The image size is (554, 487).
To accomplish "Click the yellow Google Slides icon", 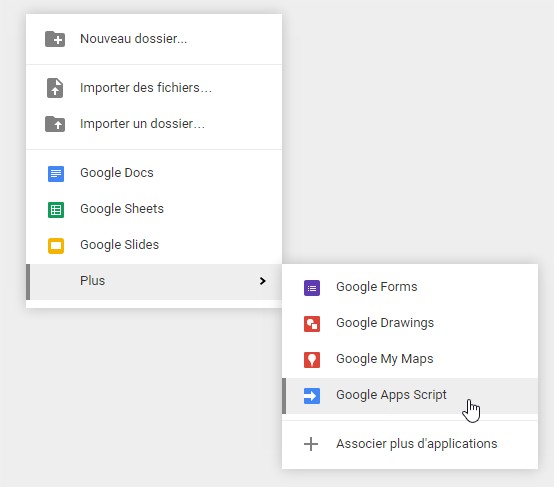I will point(56,246).
